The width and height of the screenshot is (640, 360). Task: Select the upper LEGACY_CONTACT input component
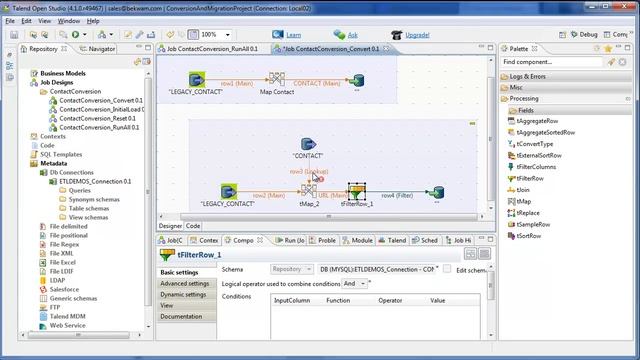196,80
